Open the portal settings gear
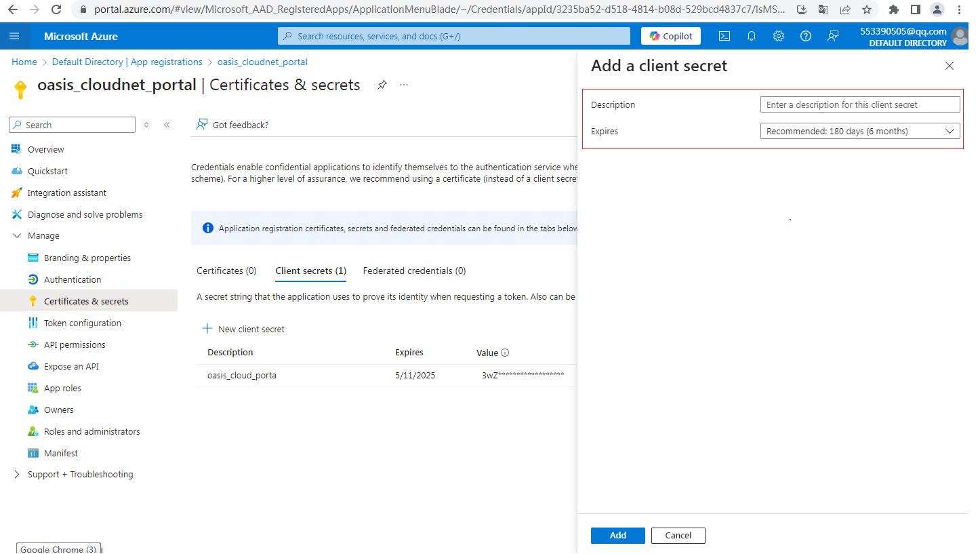This screenshot has height=554, width=980. point(779,36)
